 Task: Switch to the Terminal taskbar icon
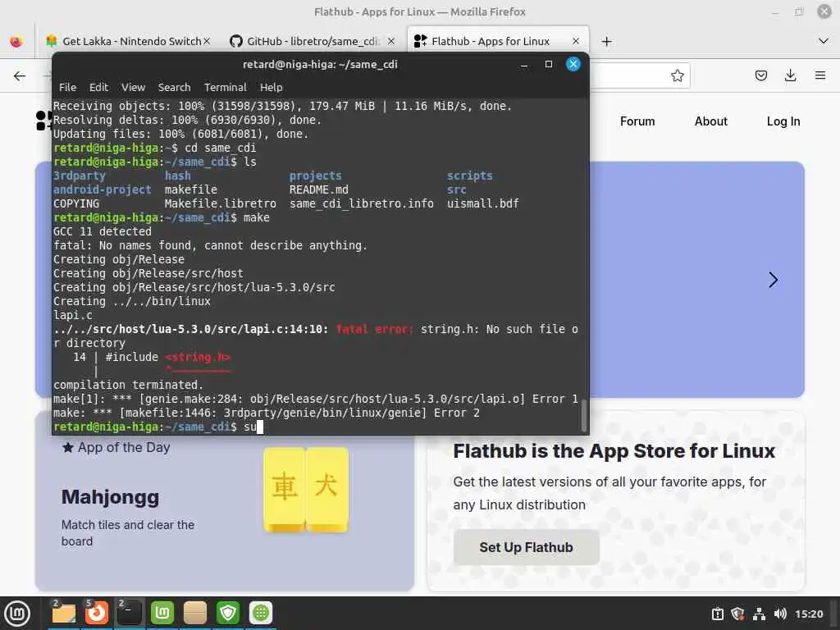130,613
